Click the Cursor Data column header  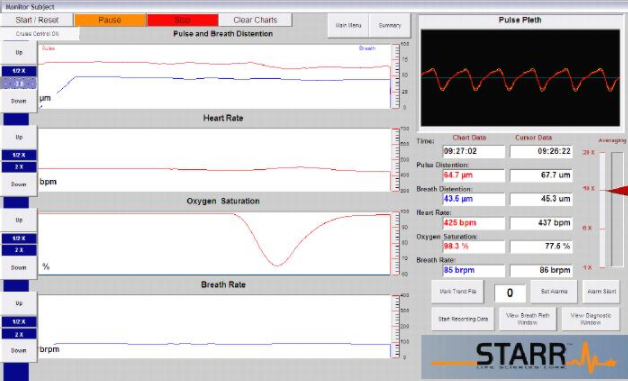(x=533, y=137)
